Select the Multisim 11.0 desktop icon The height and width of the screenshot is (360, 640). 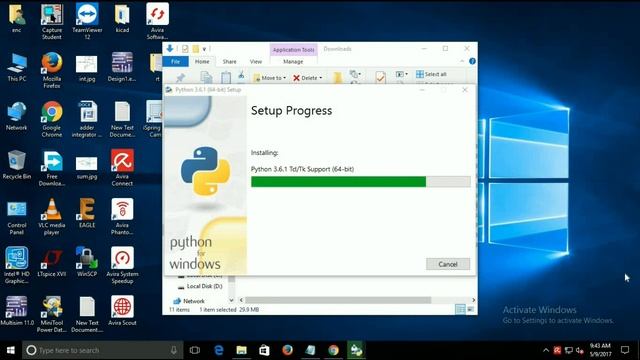pos(17,311)
